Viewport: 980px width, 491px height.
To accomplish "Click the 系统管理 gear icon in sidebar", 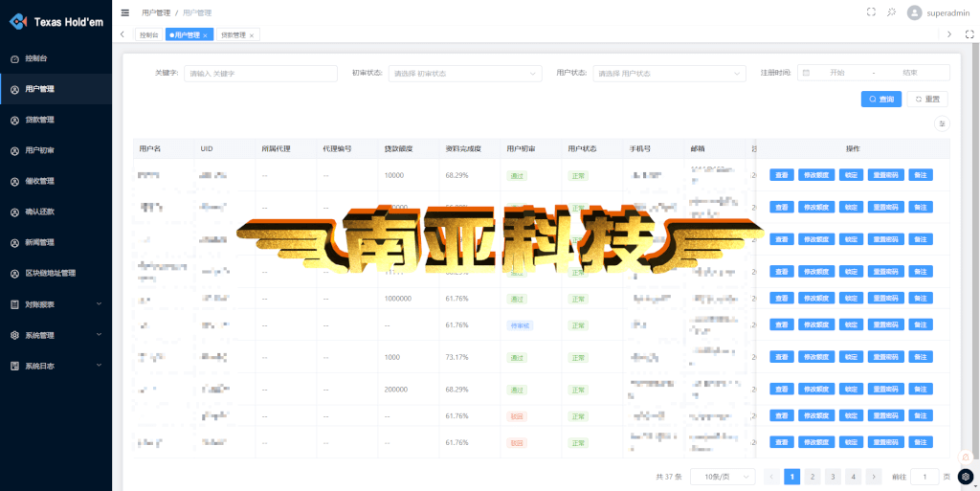I will click(15, 335).
